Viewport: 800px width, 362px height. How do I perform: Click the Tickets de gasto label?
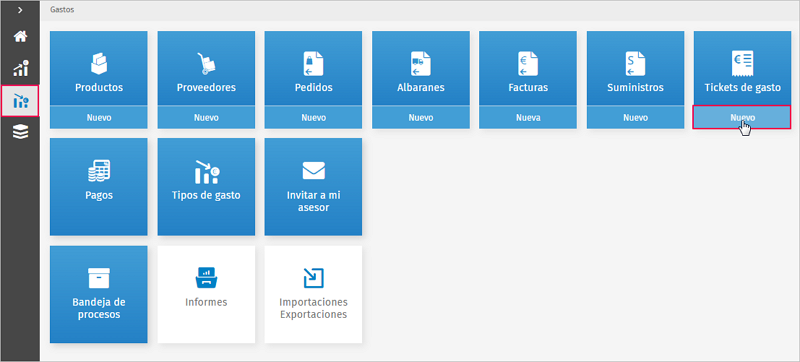click(x=742, y=88)
